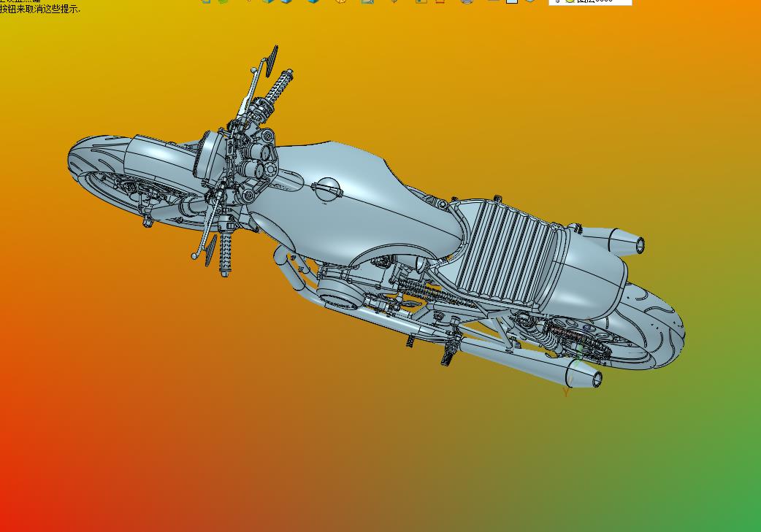Open the layer dropdown showing 图层0000
The height and width of the screenshot is (532, 761).
(590, 1)
